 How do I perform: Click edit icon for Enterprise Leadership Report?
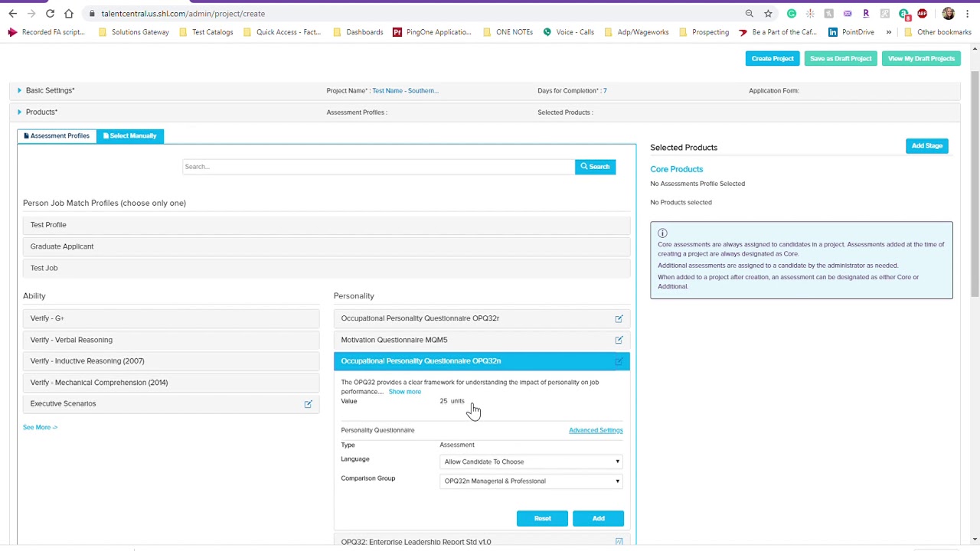[x=619, y=542]
